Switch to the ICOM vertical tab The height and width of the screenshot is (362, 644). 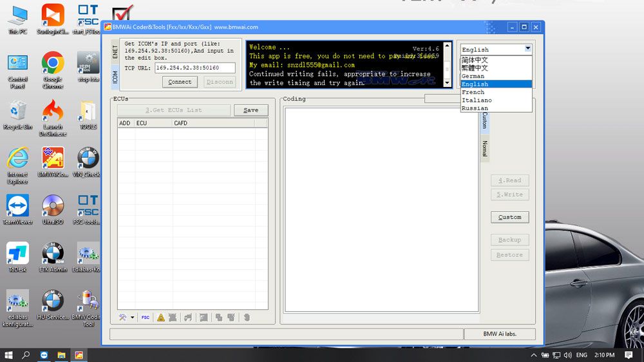[115, 77]
